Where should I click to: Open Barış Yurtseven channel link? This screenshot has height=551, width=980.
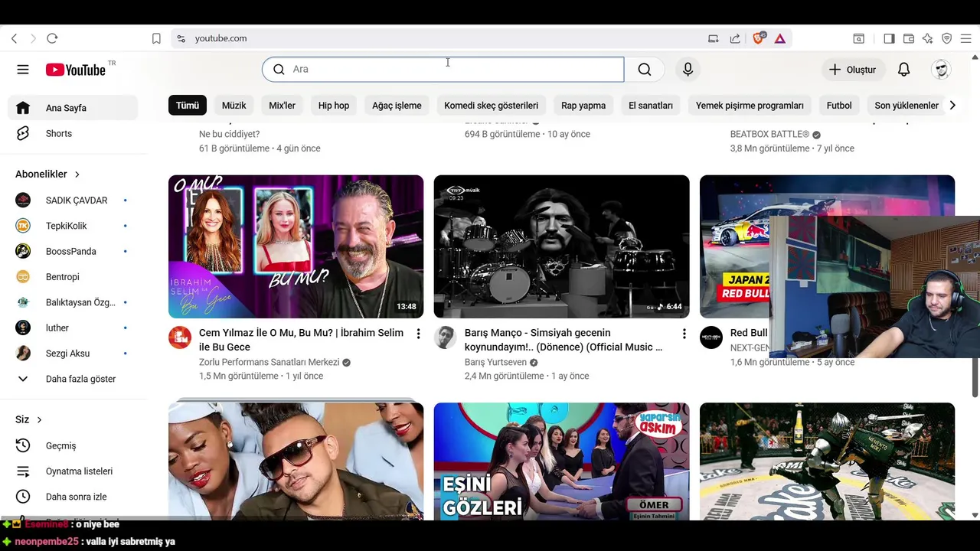coord(495,362)
